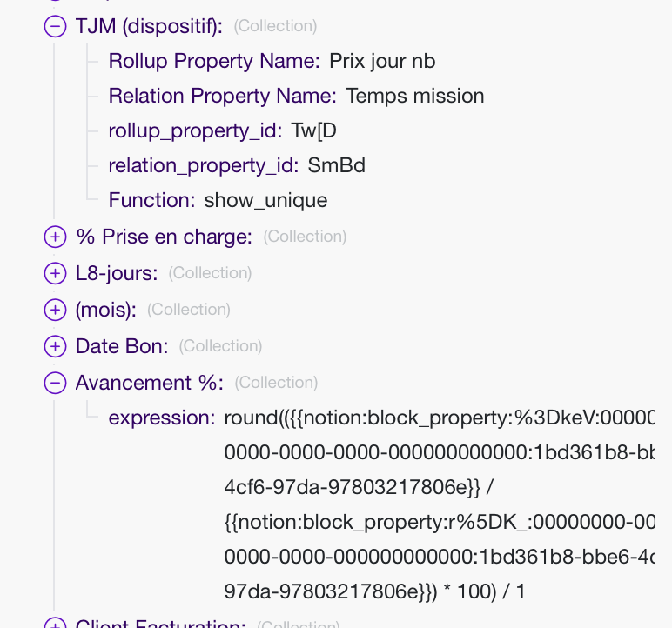Expand the L8-jours collection
Image resolution: width=672 pixels, height=628 pixels.
coord(55,273)
